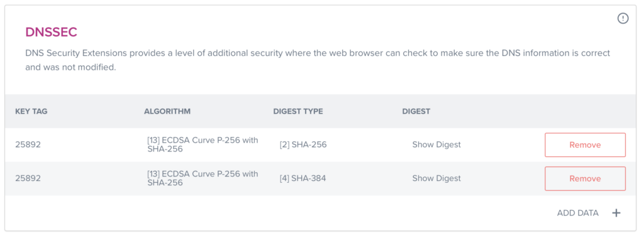
Task: Show Digest for SHA-384 row
Action: pyautogui.click(x=436, y=178)
